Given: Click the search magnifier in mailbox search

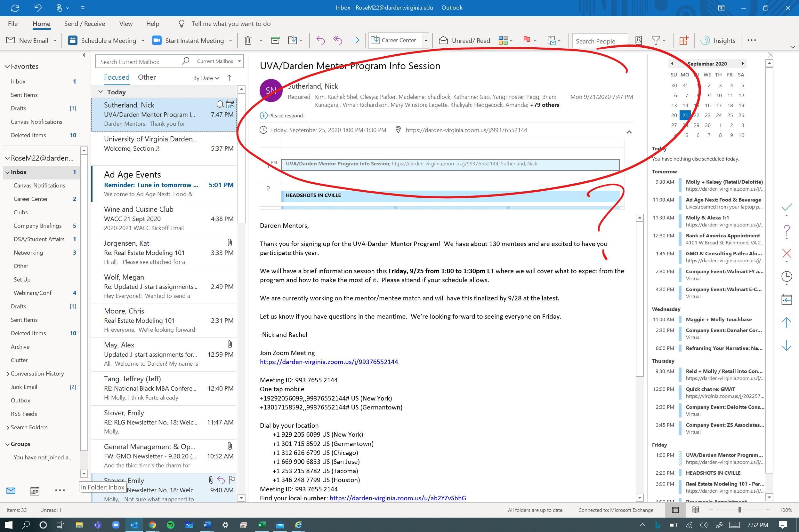Looking at the screenshot, I should tap(185, 61).
